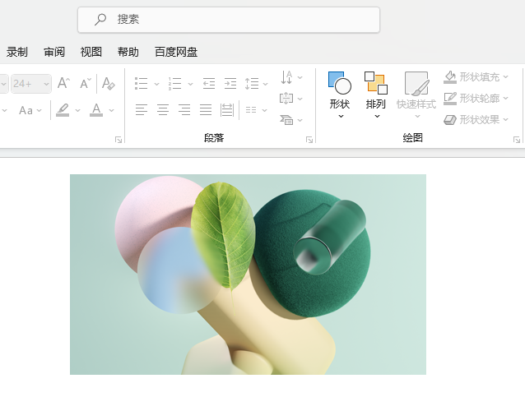Align text left
The width and height of the screenshot is (525, 420).
(x=142, y=109)
